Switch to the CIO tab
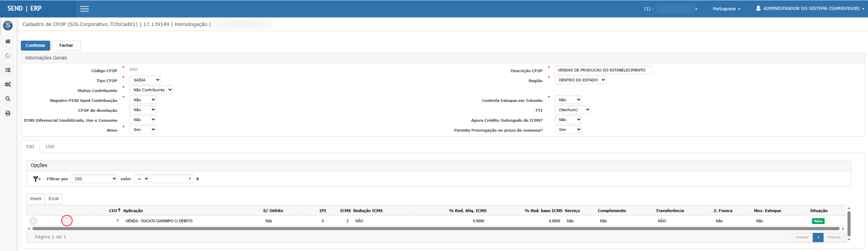868x251 pixels. point(30,146)
